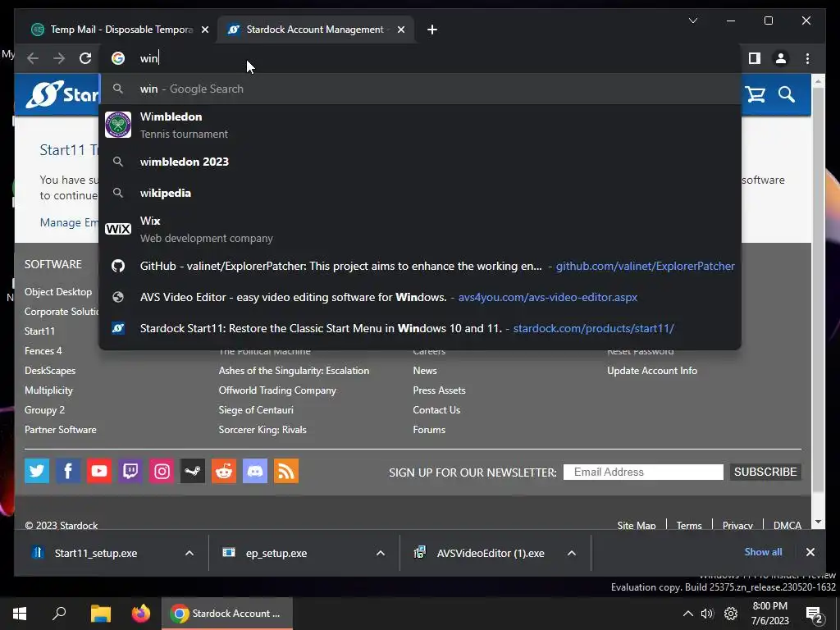Open Stardock Reddit icon

[x=224, y=471]
